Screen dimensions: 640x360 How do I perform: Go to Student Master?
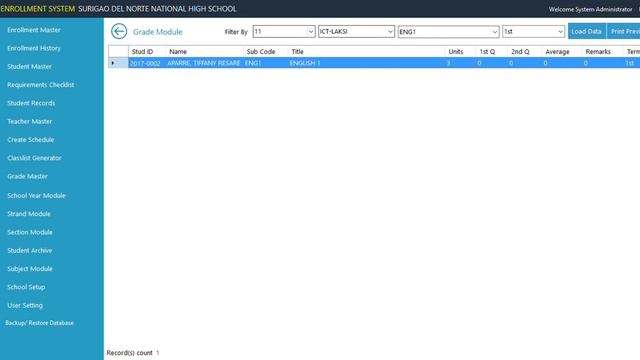[x=29, y=67]
